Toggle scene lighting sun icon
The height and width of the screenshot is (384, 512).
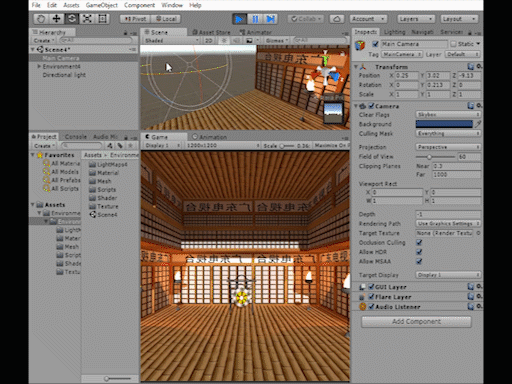click(224, 40)
